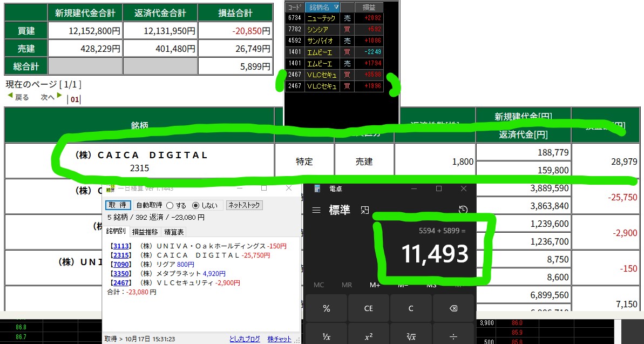Go to next page with 次へ
The image size is (644, 344).
(x=51, y=97)
